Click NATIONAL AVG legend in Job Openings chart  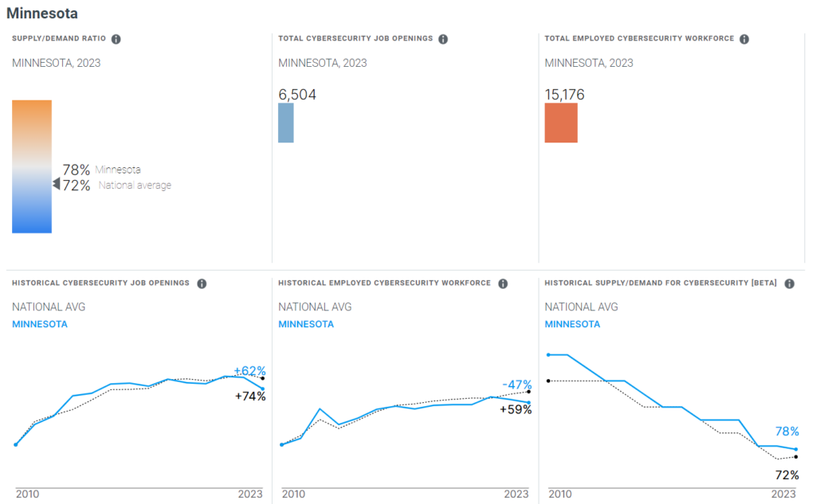[x=49, y=307]
